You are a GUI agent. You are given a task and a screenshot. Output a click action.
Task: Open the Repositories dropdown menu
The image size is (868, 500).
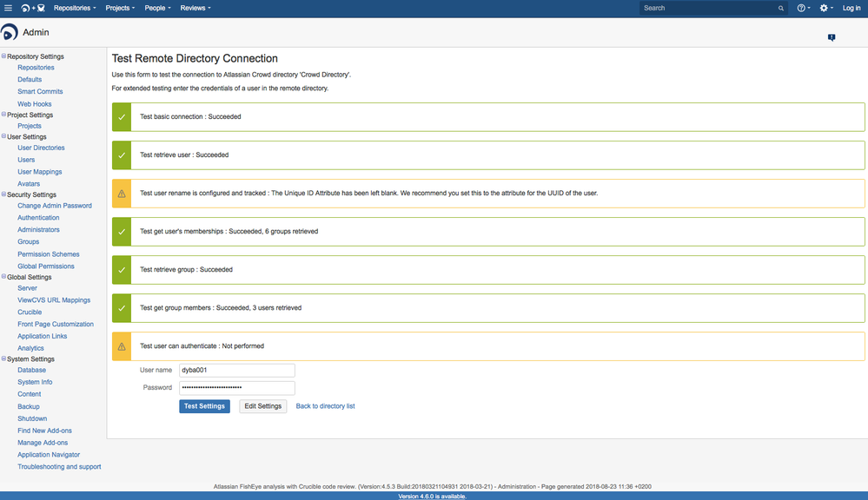click(x=75, y=8)
